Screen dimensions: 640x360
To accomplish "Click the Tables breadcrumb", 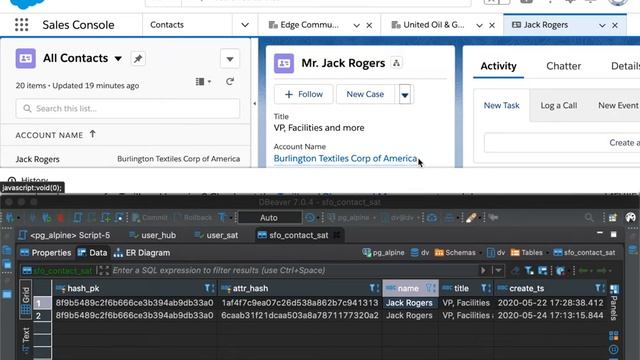I will 527,253.
